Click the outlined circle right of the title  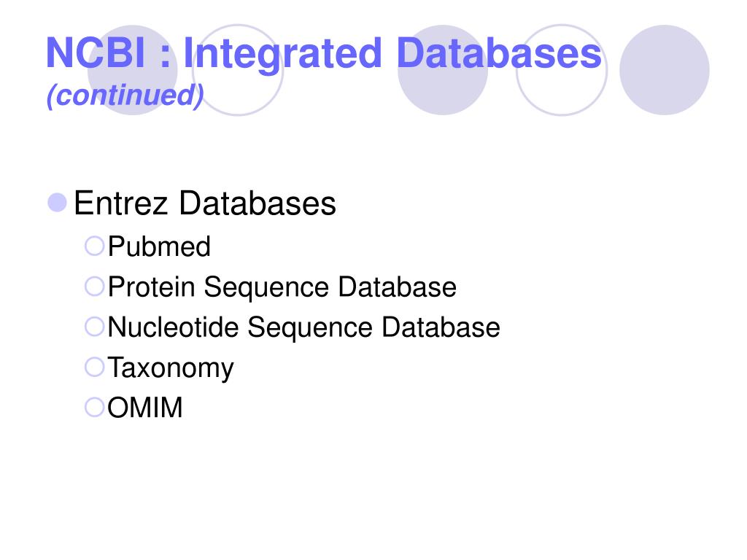coord(562,69)
